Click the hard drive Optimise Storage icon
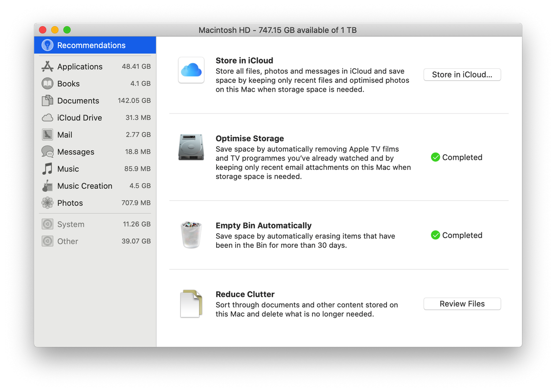 (x=191, y=147)
